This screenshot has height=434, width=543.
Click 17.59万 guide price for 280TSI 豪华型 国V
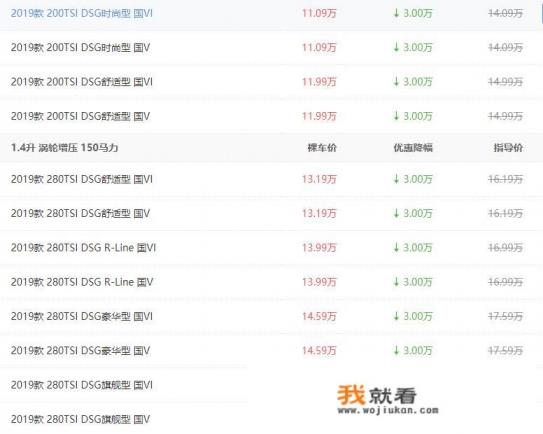(506, 351)
